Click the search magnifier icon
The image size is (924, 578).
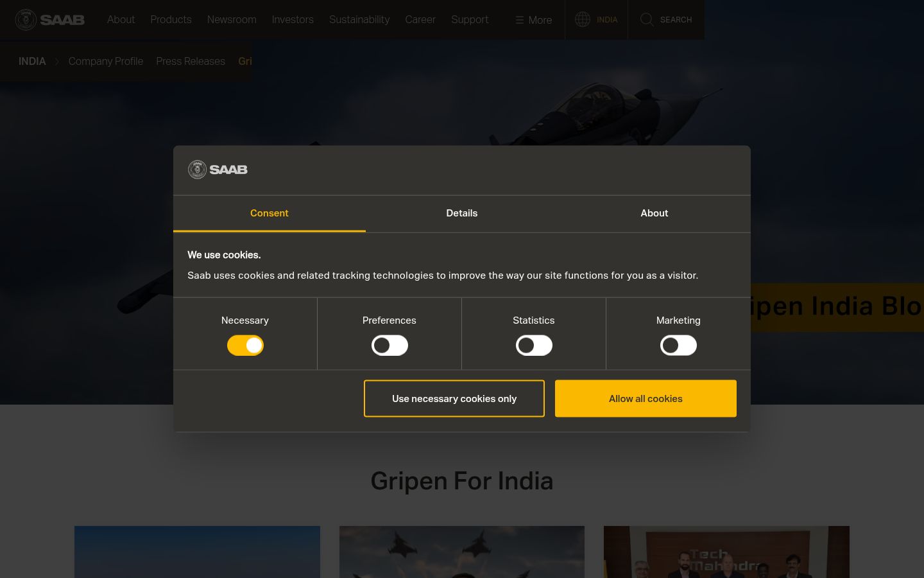point(647,20)
